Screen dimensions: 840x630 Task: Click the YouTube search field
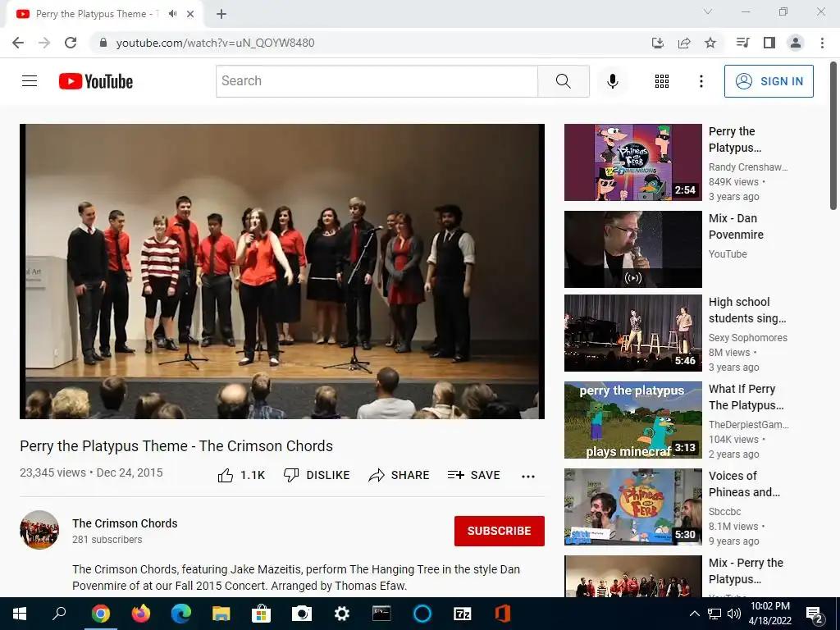377,81
